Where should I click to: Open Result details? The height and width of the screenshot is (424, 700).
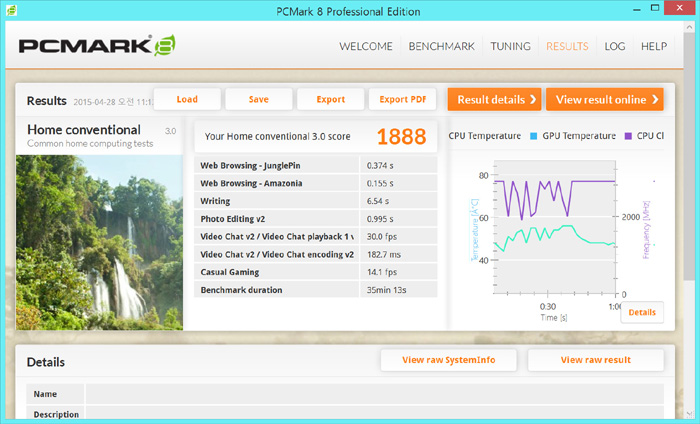click(x=495, y=99)
